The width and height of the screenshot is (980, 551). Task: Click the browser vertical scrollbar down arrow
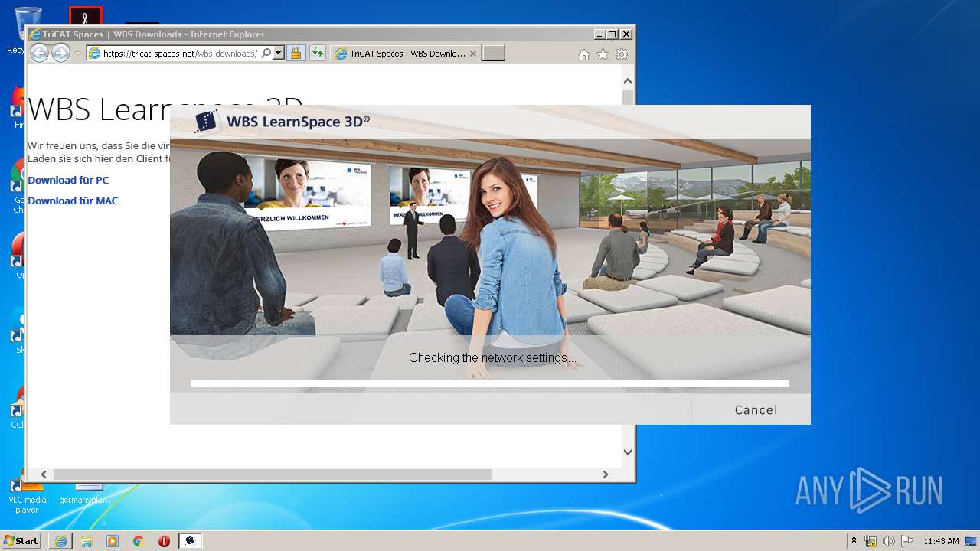coord(628,452)
